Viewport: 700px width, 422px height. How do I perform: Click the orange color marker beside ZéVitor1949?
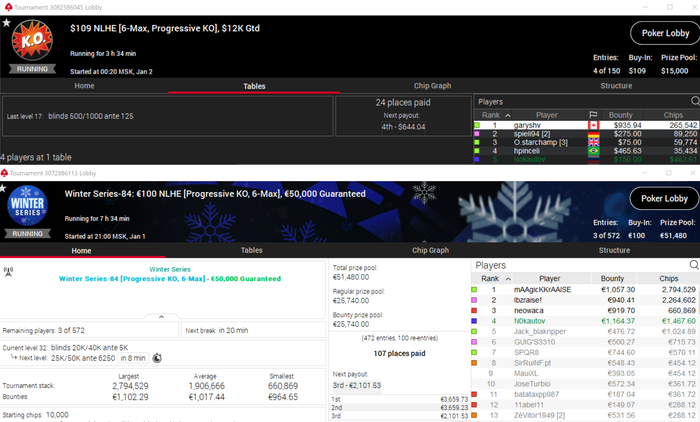(474, 415)
